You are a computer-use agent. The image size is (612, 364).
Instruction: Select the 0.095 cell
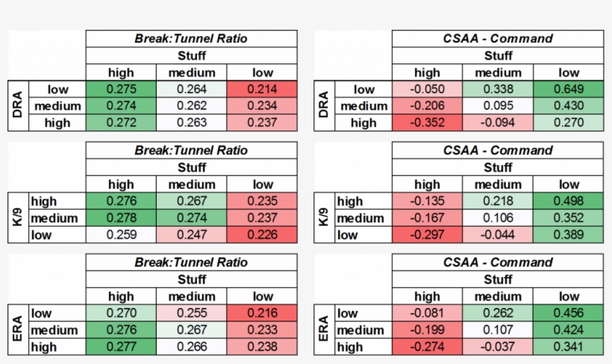498,106
